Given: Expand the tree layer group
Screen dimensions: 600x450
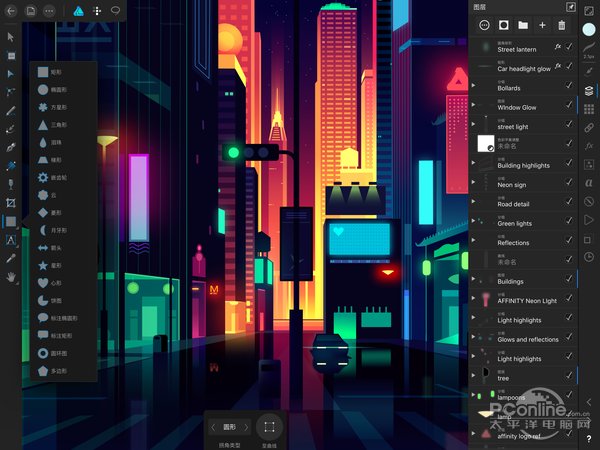Looking at the screenshot, I should coord(473,375).
